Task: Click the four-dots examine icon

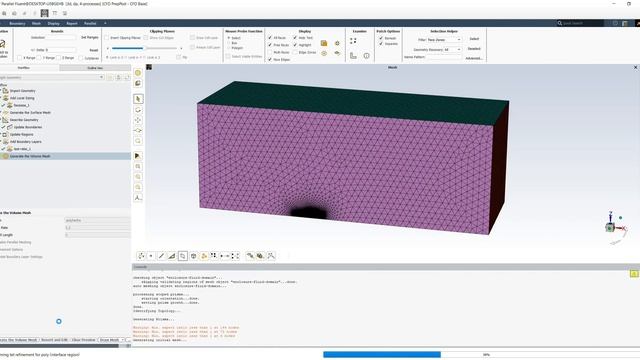Action: (353, 41)
